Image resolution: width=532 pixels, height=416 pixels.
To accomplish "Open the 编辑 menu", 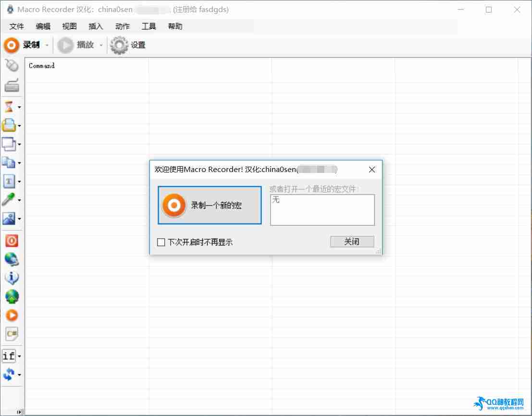I will click(43, 26).
